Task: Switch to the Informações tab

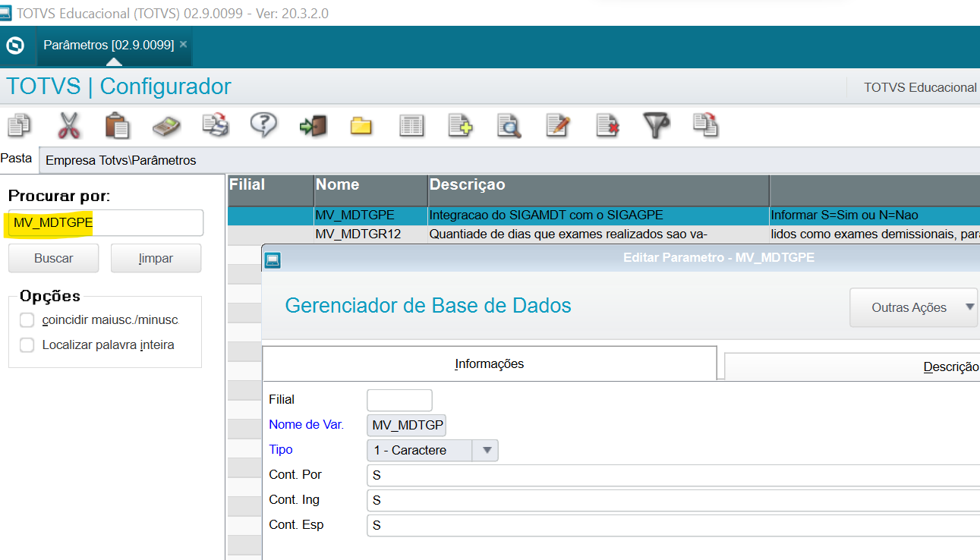Action: tap(490, 363)
